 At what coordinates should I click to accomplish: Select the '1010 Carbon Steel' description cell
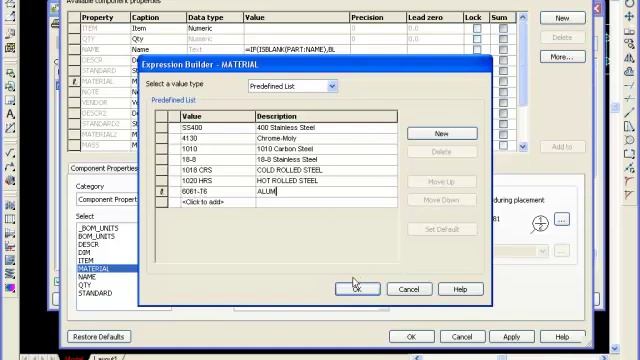point(326,149)
